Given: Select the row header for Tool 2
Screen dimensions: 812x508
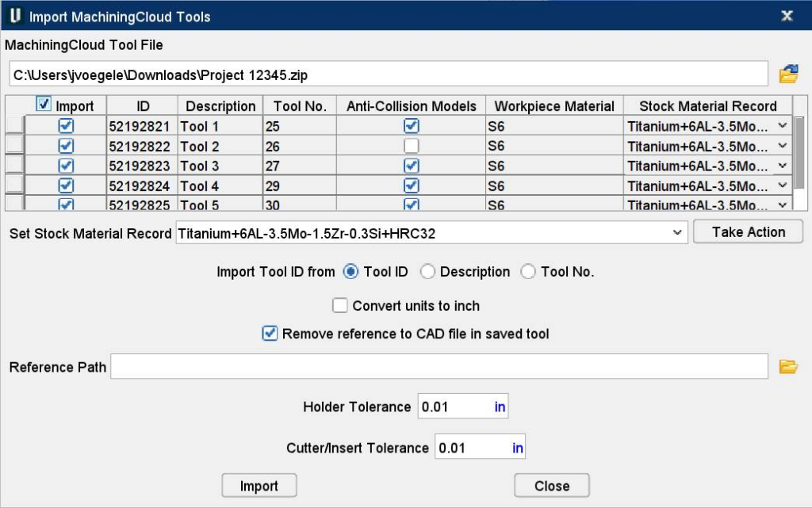Looking at the screenshot, I should (15, 145).
